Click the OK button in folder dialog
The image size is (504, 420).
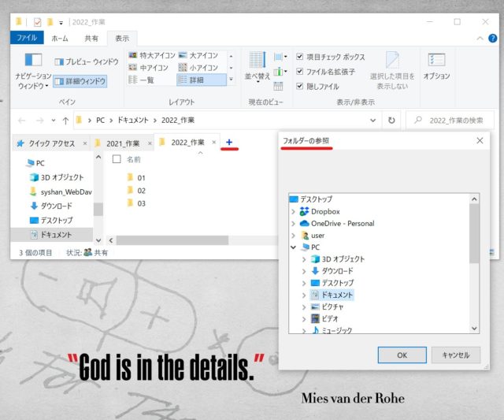pos(402,355)
